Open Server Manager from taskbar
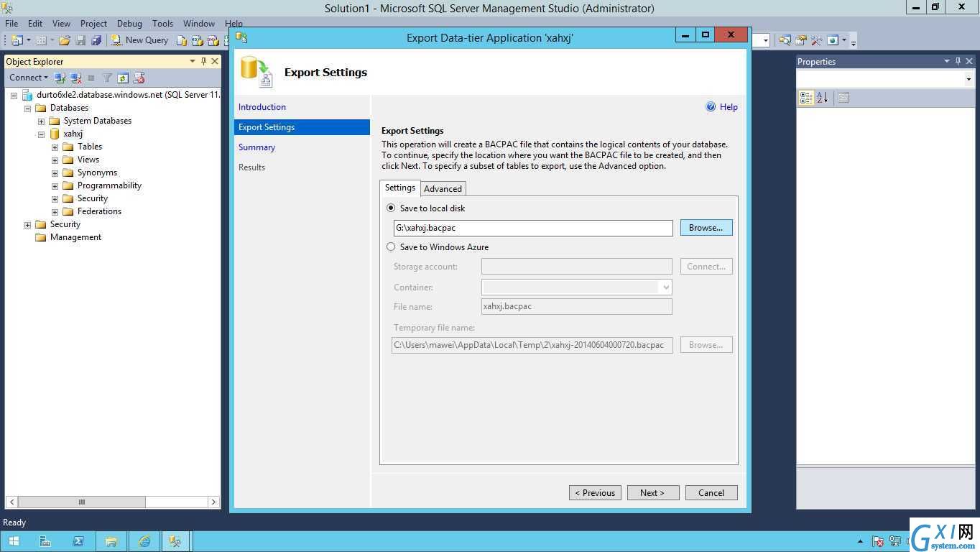 [x=45, y=541]
